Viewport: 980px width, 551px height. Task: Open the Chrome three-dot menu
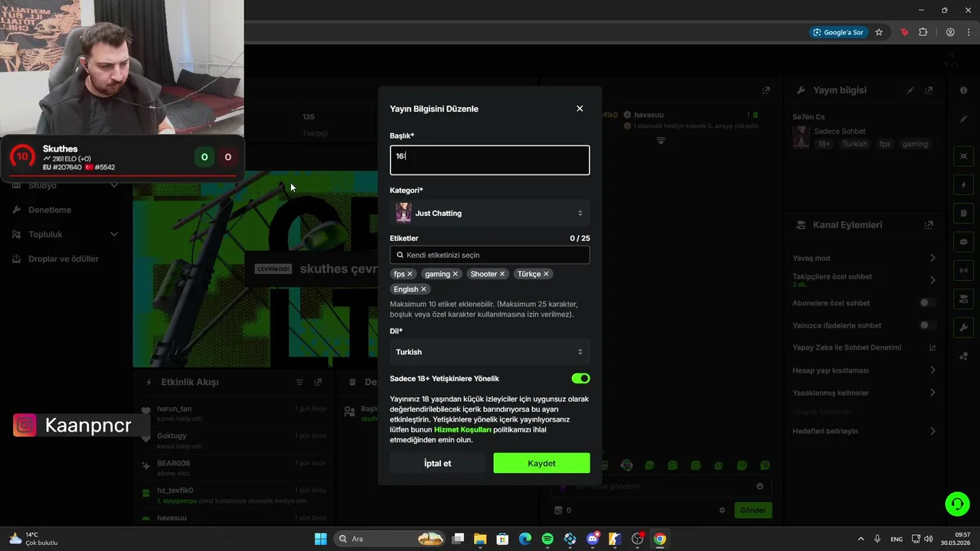click(969, 32)
